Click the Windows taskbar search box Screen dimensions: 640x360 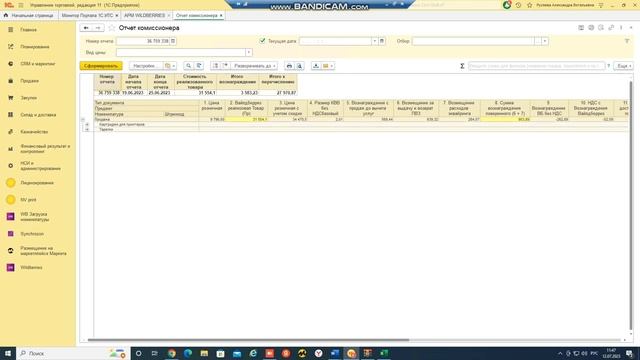tap(73, 353)
